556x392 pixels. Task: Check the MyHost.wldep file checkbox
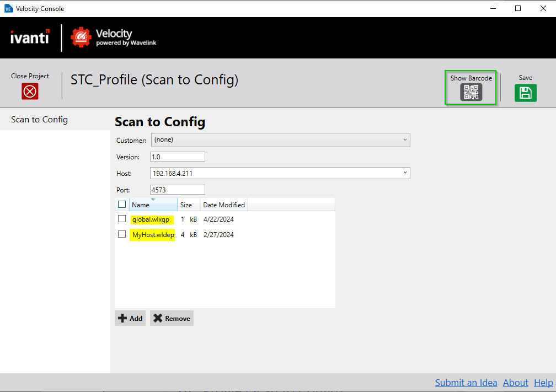(x=122, y=234)
